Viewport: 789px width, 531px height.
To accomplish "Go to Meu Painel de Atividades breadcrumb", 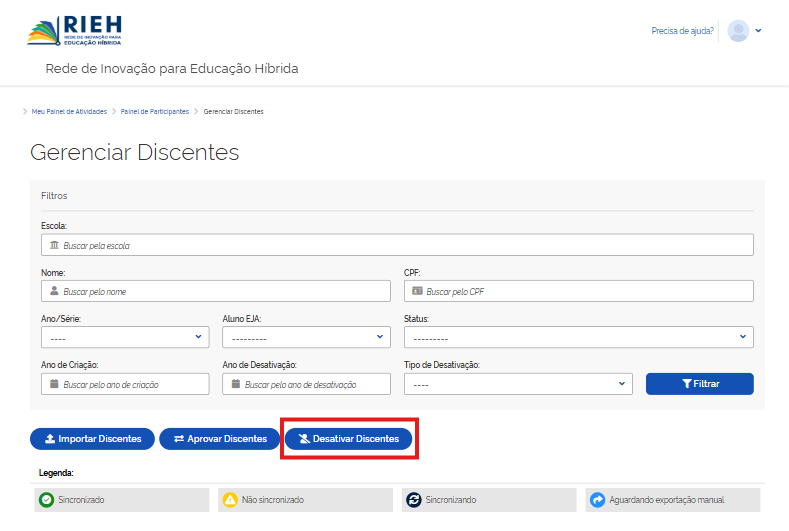I will (69, 111).
